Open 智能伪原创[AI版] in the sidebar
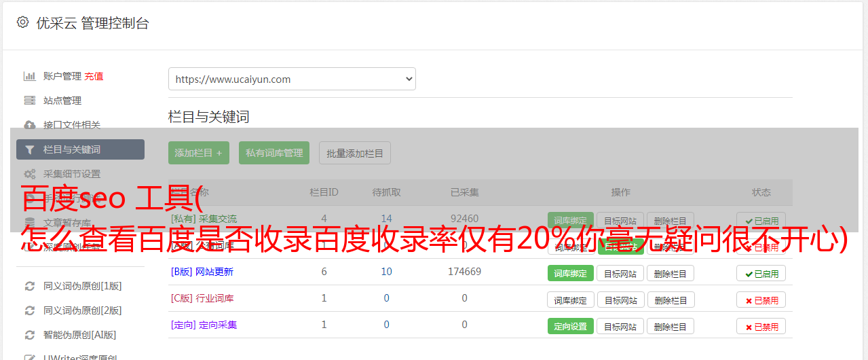 79,335
